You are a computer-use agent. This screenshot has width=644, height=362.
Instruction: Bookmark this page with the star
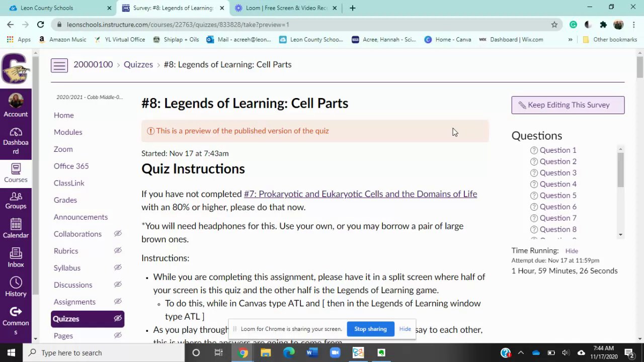554,24
